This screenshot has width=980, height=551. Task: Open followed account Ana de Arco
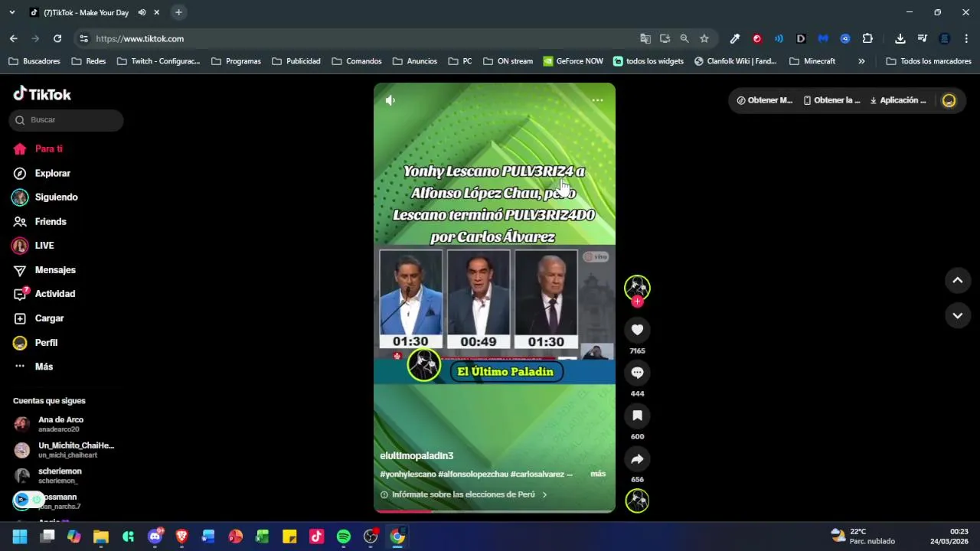61,424
